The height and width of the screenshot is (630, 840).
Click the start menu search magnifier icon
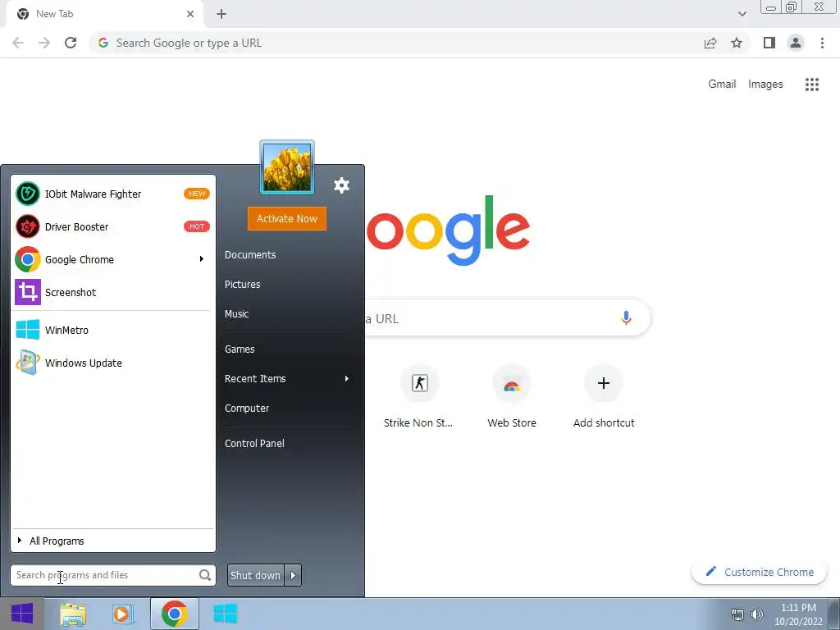click(x=204, y=575)
